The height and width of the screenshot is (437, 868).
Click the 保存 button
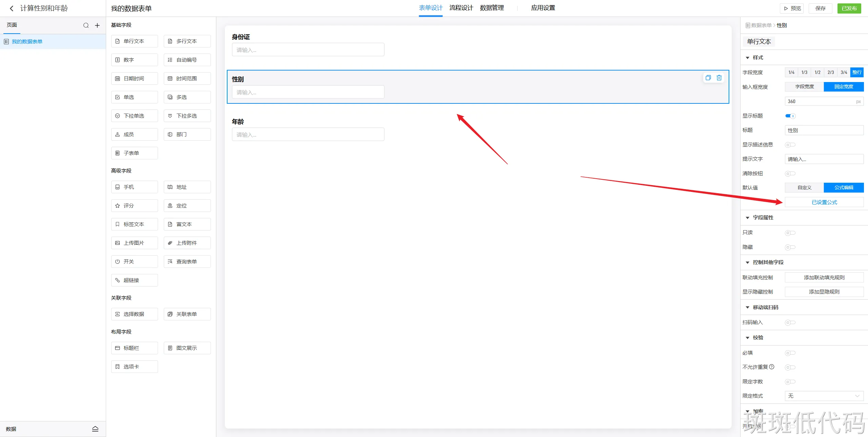(x=820, y=8)
